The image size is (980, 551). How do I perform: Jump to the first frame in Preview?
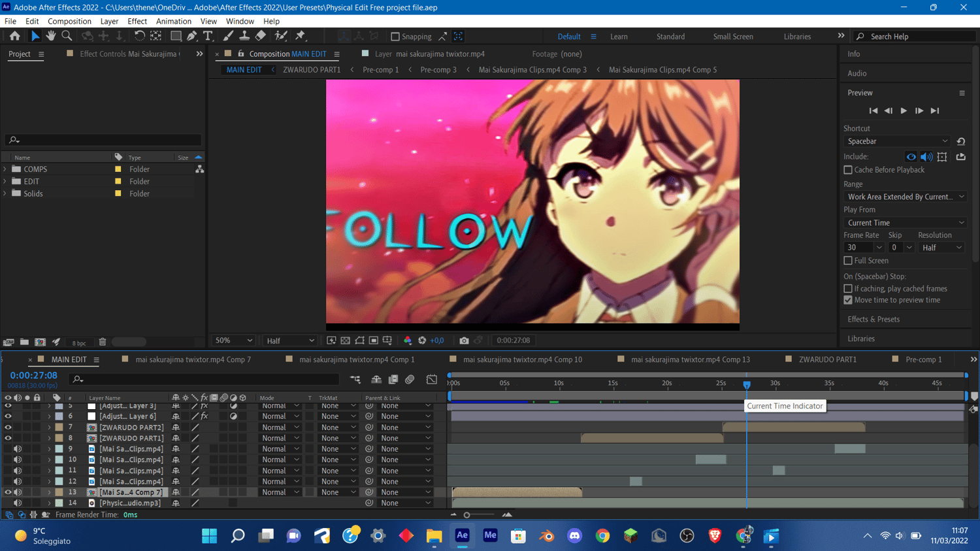pyautogui.click(x=873, y=111)
